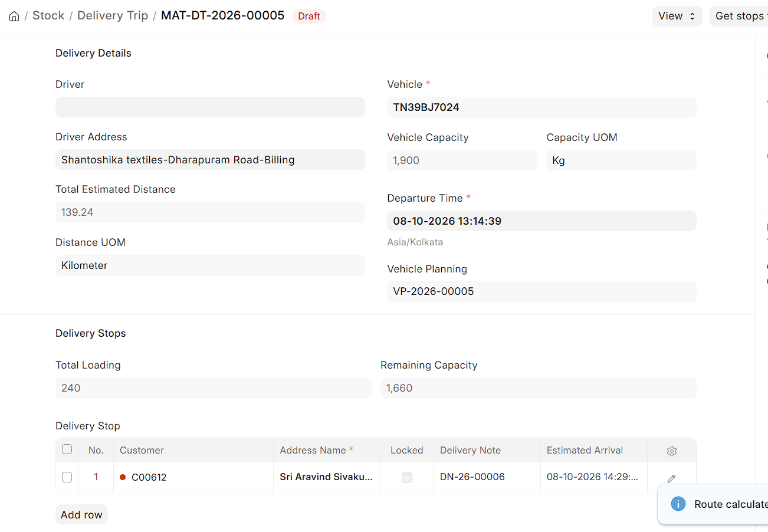
Task: Click customer cell C00612
Action: click(x=193, y=478)
